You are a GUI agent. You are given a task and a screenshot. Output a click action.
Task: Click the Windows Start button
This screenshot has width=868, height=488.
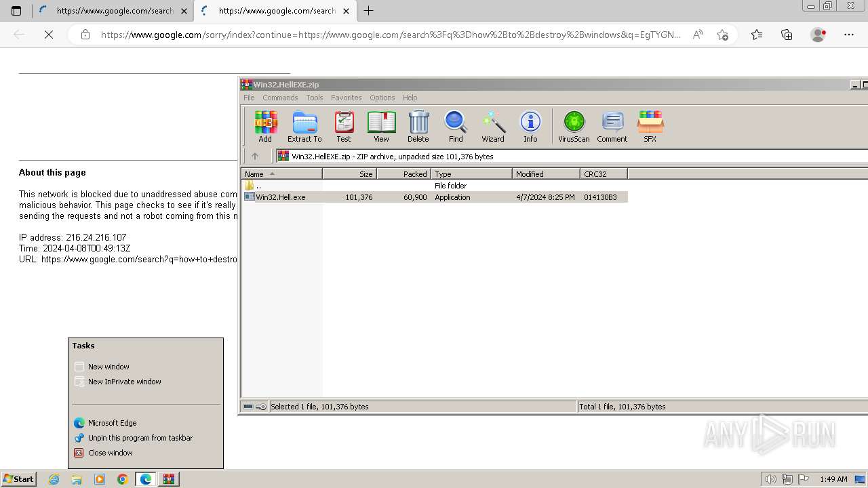click(18, 479)
